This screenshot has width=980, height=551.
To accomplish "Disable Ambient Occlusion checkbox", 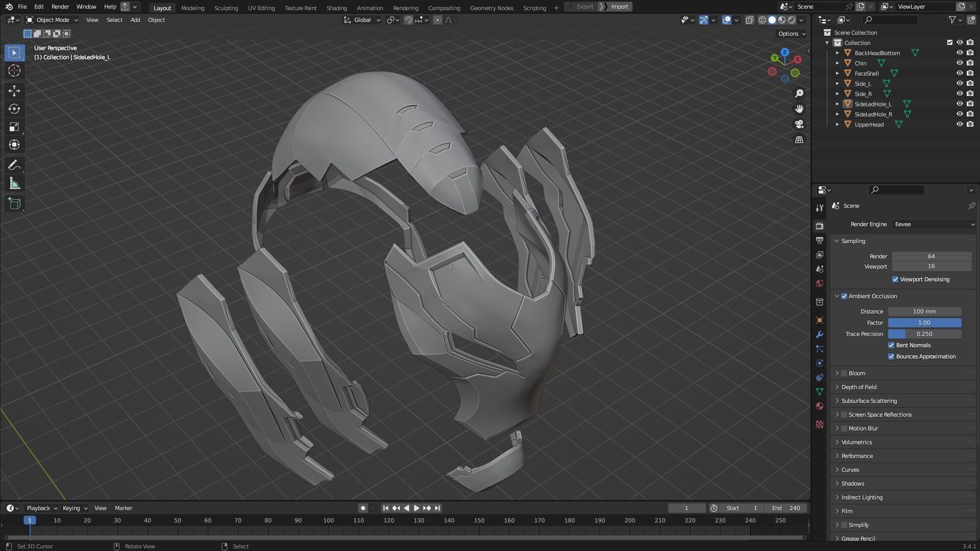I will point(844,296).
